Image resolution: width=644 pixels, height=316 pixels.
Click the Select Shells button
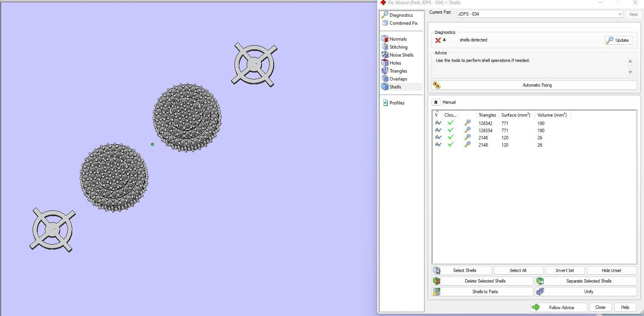coord(462,270)
